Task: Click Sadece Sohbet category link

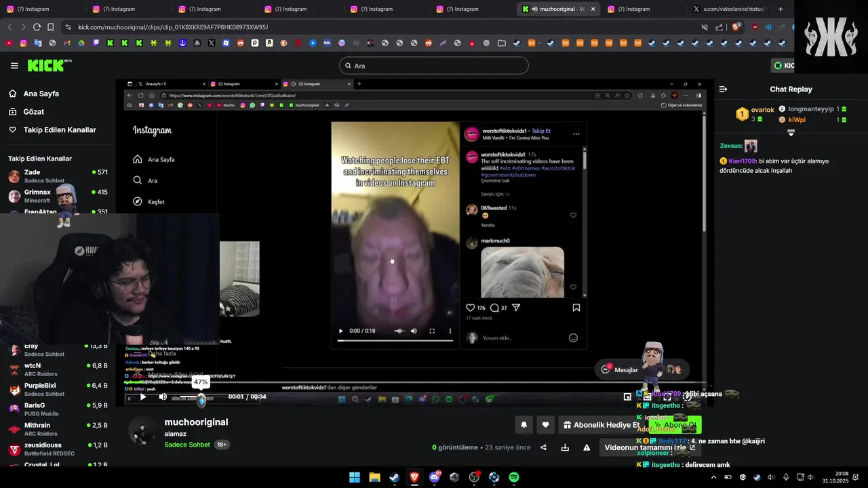Action: click(187, 445)
